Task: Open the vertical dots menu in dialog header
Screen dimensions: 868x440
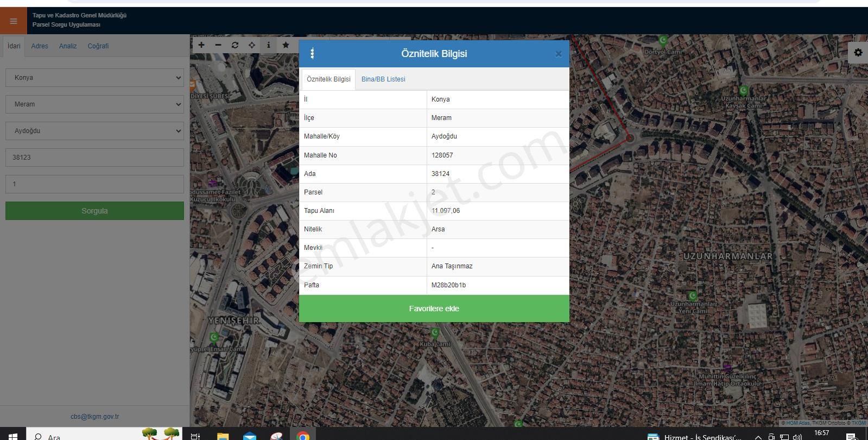Action: [x=312, y=53]
